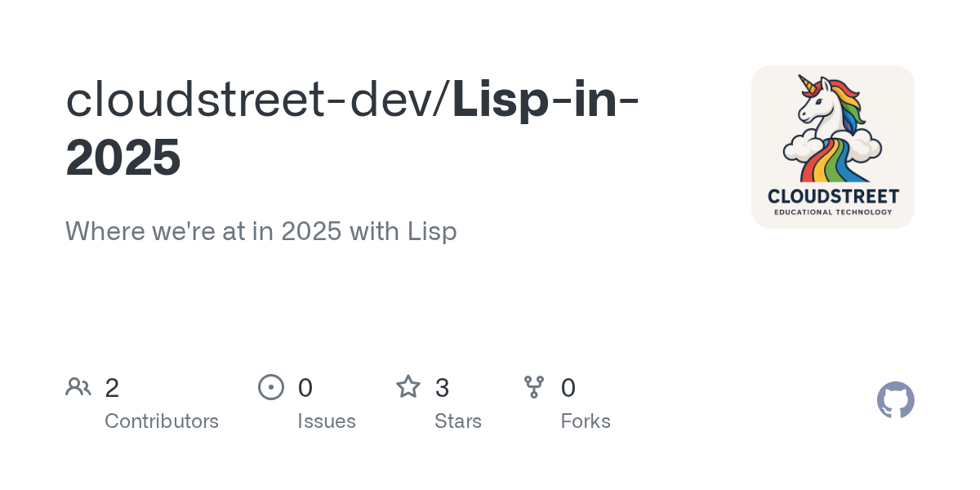Click the Forks branch icon
Viewport: 980px width, 490px height.
click(534, 387)
